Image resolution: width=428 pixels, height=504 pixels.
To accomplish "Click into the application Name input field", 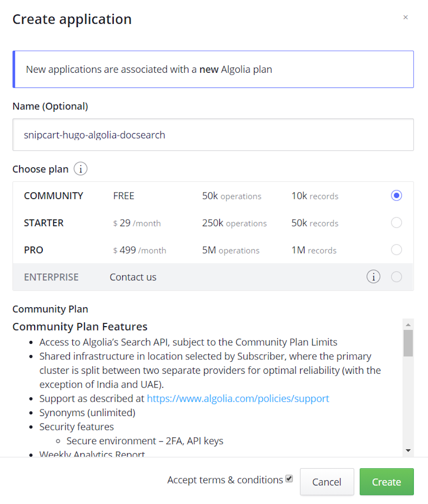I will [213, 135].
